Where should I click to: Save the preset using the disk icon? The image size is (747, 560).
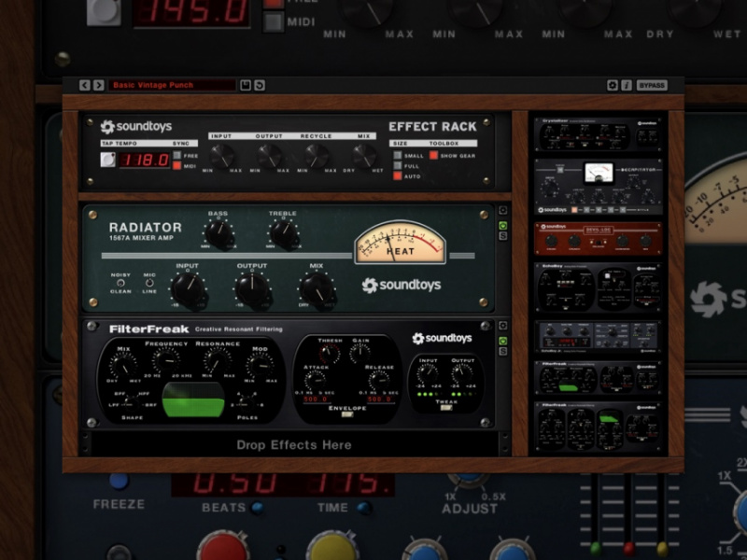(x=244, y=84)
